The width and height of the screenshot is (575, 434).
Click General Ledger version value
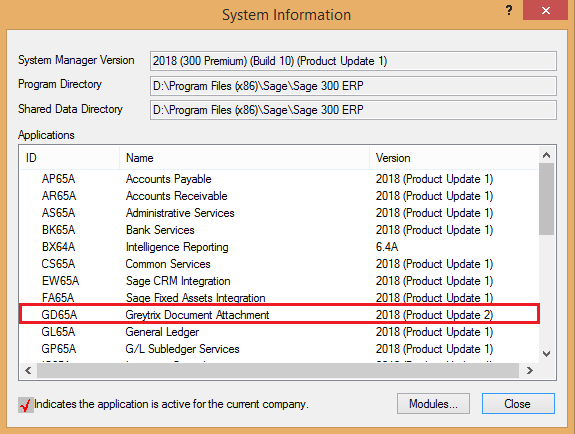tap(435, 332)
